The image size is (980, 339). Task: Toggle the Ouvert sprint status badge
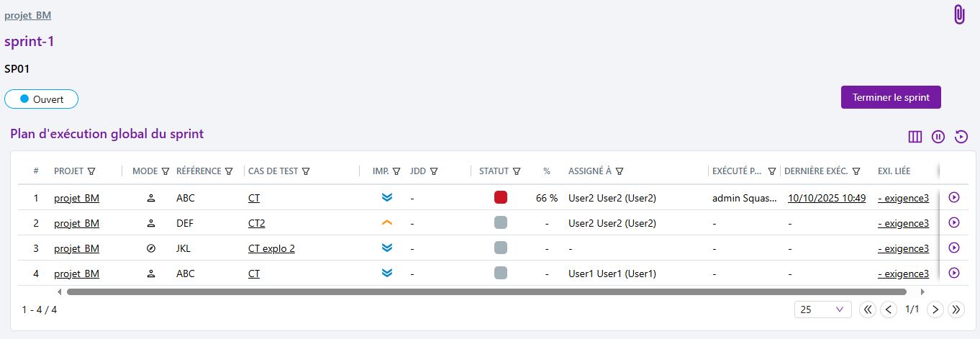[x=41, y=99]
